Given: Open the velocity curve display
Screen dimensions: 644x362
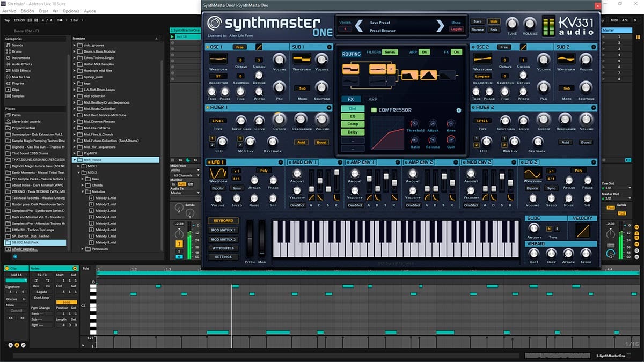Looking at the screenshot, I should [582, 231].
